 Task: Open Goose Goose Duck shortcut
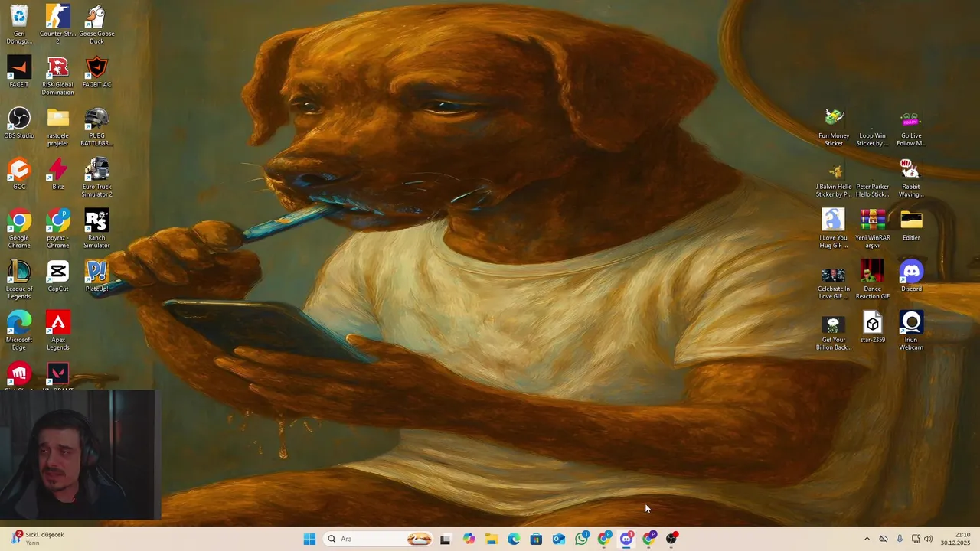pos(96,24)
